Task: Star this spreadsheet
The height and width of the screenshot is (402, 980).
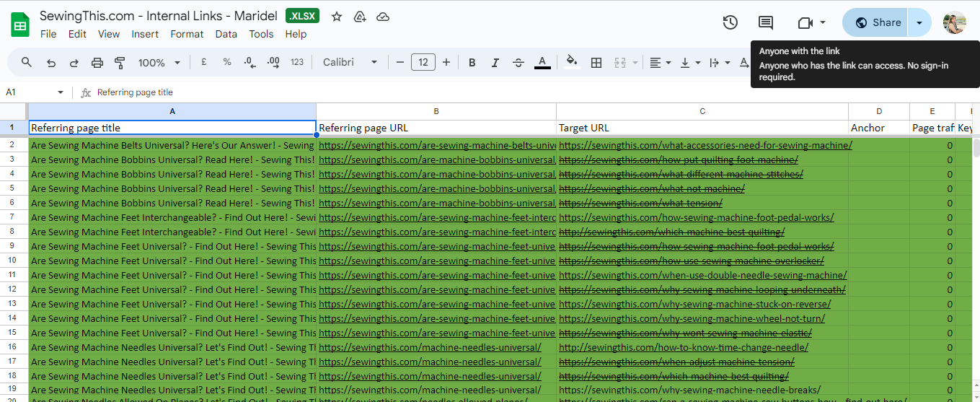Action: click(x=337, y=17)
